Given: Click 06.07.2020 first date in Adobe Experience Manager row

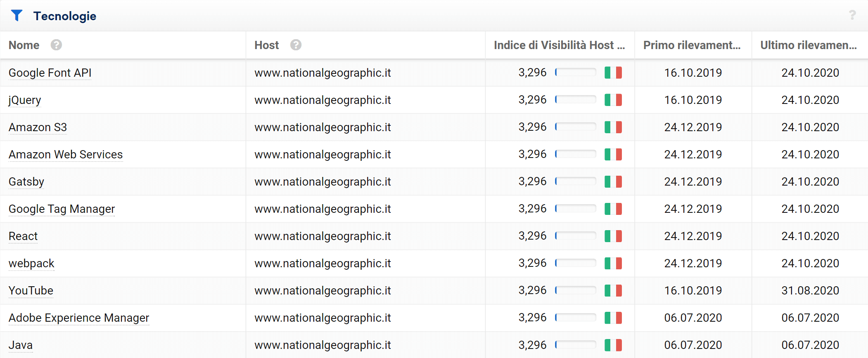Looking at the screenshot, I should click(x=693, y=318).
